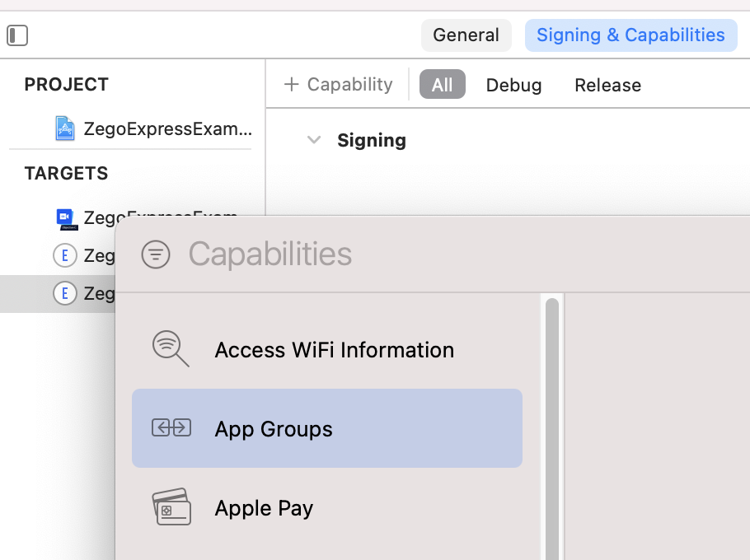Viewport: 750px width, 560px height.
Task: Select the app target with video icon
Action: coord(67,219)
